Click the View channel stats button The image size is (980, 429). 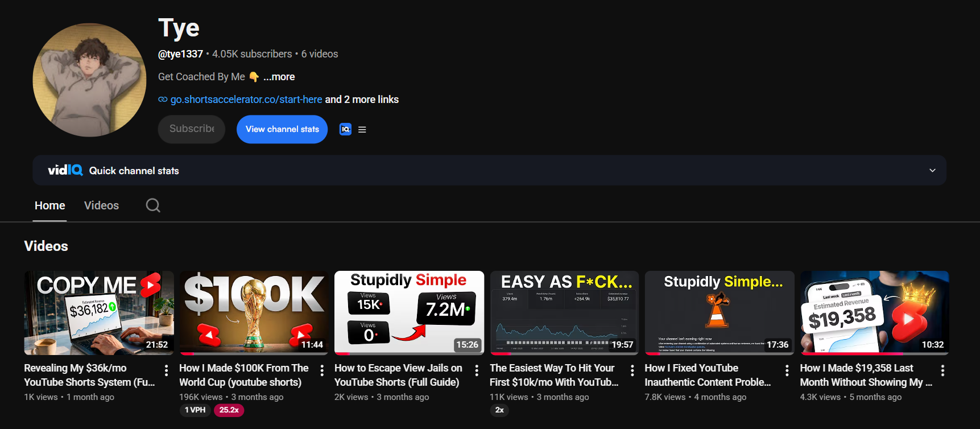(282, 129)
